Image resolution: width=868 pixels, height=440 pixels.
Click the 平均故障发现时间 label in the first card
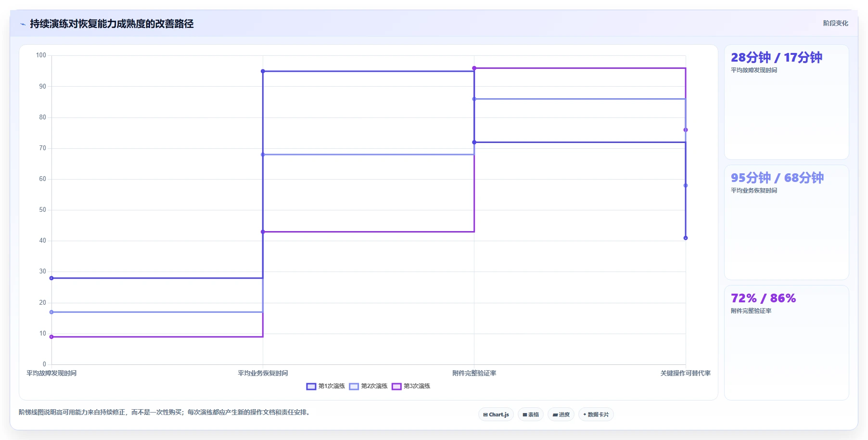[x=754, y=70]
